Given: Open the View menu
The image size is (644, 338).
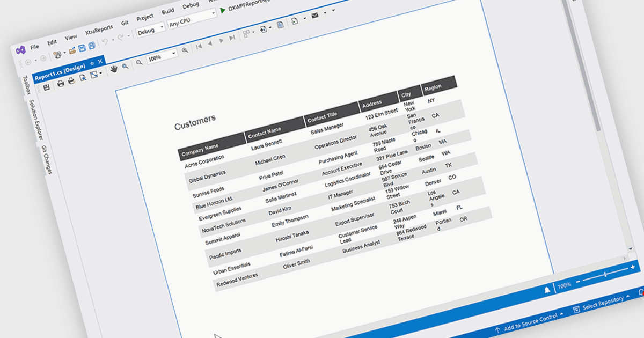Looking at the screenshot, I should pos(70,37).
